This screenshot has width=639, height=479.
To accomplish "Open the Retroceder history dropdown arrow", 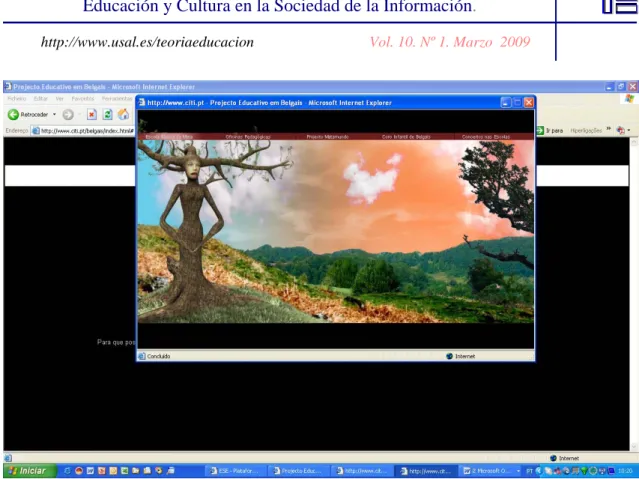I will [55, 115].
